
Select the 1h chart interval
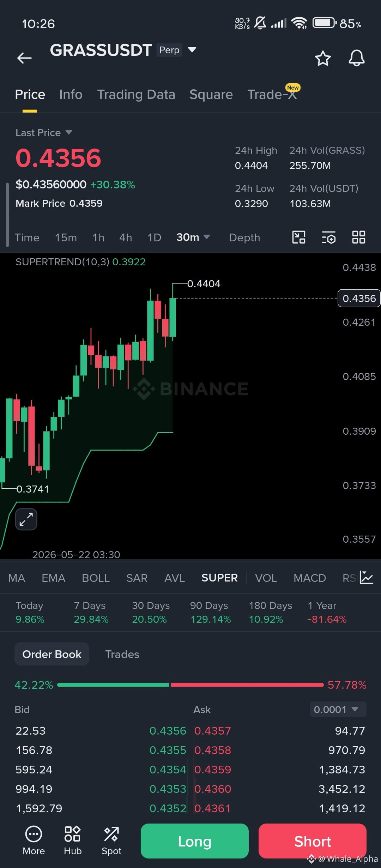click(98, 237)
